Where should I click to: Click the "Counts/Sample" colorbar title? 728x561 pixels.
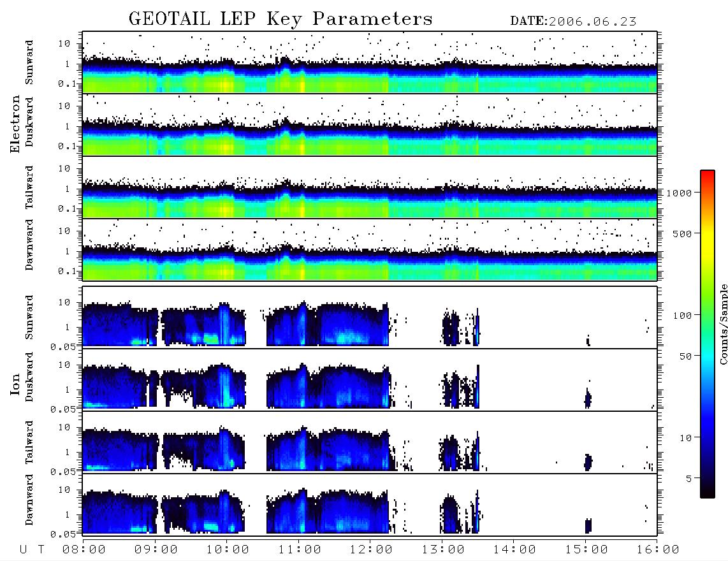coord(723,324)
